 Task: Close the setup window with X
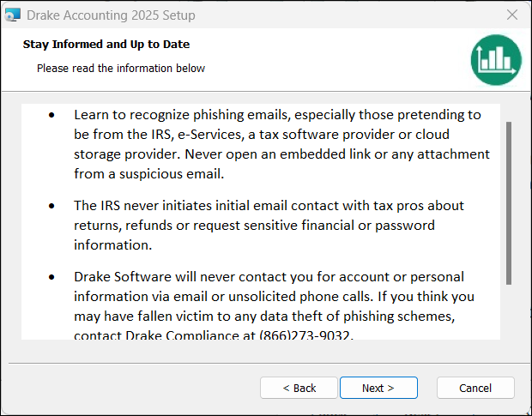coord(512,15)
